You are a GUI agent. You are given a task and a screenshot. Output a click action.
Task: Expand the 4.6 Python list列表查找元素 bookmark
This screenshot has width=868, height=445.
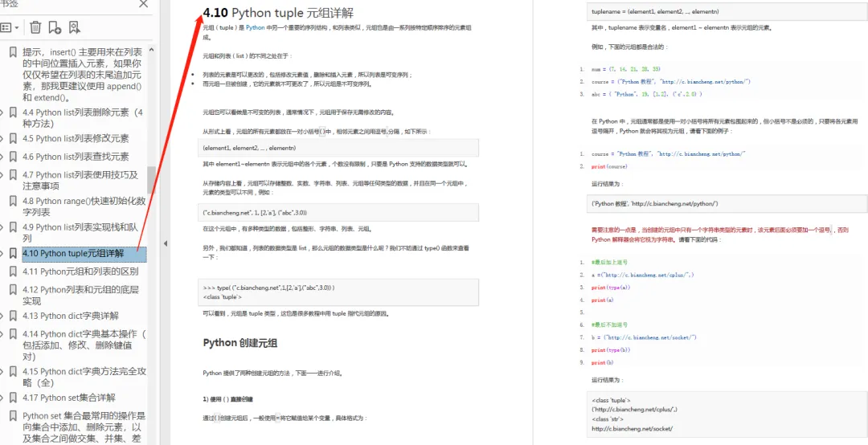tap(2, 157)
